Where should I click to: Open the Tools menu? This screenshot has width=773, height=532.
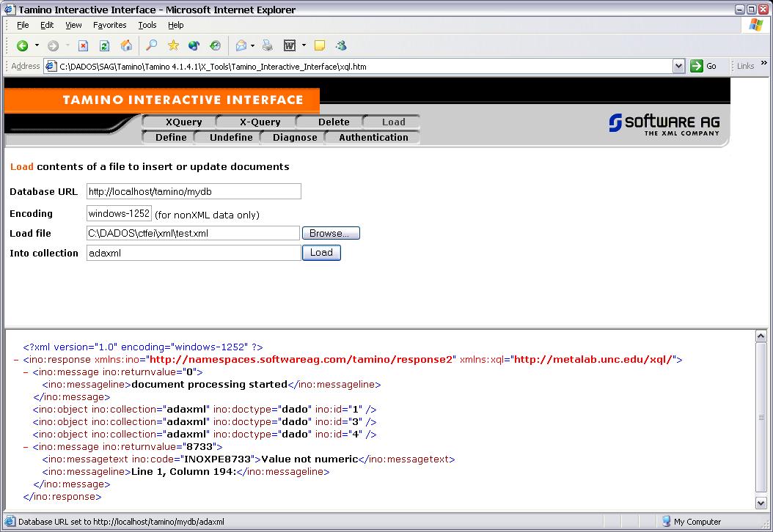point(147,25)
